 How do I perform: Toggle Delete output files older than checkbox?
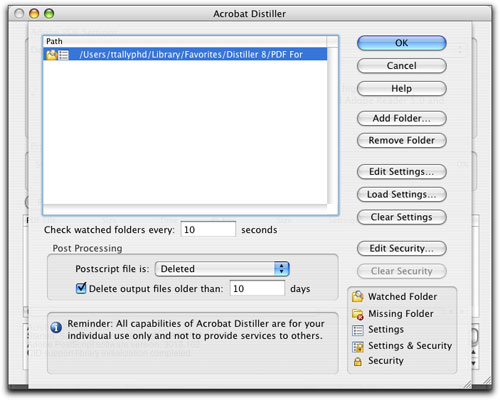[81, 288]
